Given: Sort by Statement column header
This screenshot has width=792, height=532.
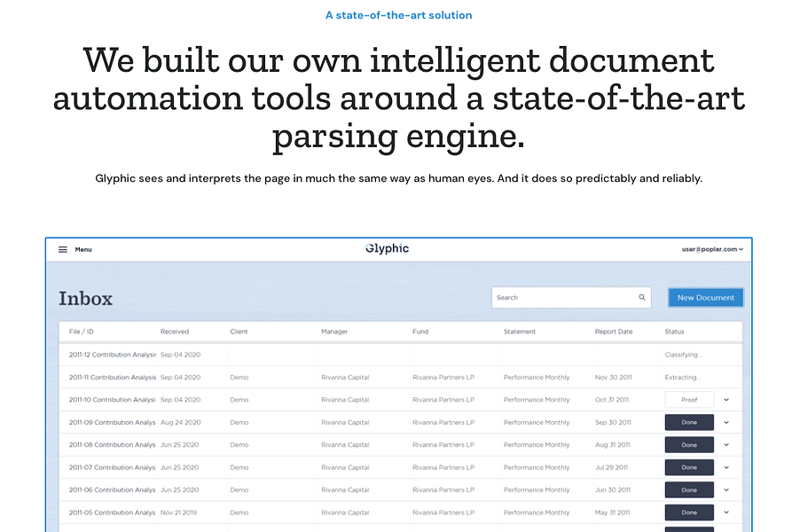Looking at the screenshot, I should click(x=519, y=332).
